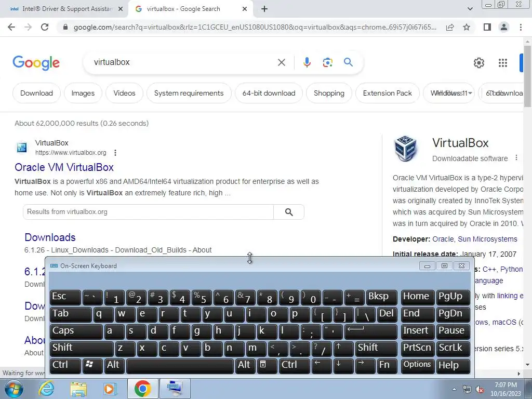Select the Images filter chip
The width and height of the screenshot is (532, 399).
[83, 94]
